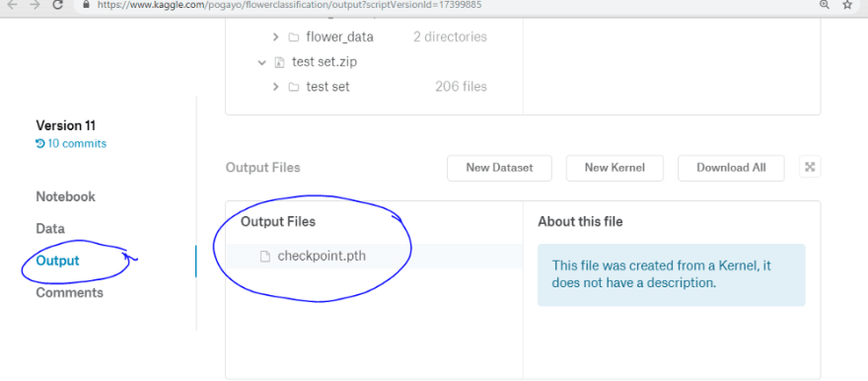Image resolution: width=868 pixels, height=381 pixels.
Task: Click the checkpoint.pth file icon
Action: pyautogui.click(x=265, y=257)
